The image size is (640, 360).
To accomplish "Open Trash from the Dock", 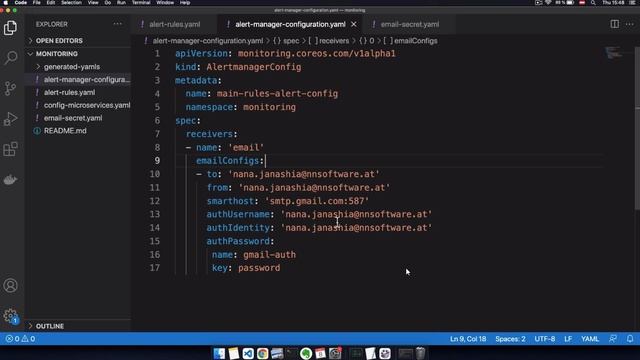I will pyautogui.click(x=420, y=353).
